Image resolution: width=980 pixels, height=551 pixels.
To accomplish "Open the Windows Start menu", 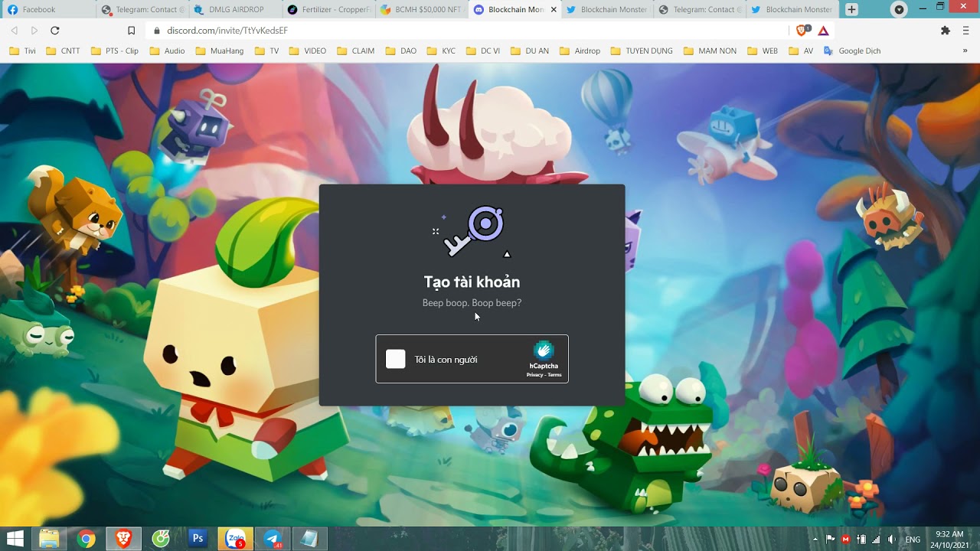I will tap(15, 539).
